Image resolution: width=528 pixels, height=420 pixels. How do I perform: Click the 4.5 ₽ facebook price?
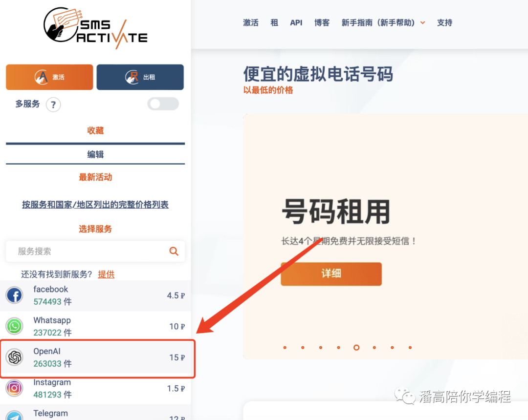coord(176,295)
